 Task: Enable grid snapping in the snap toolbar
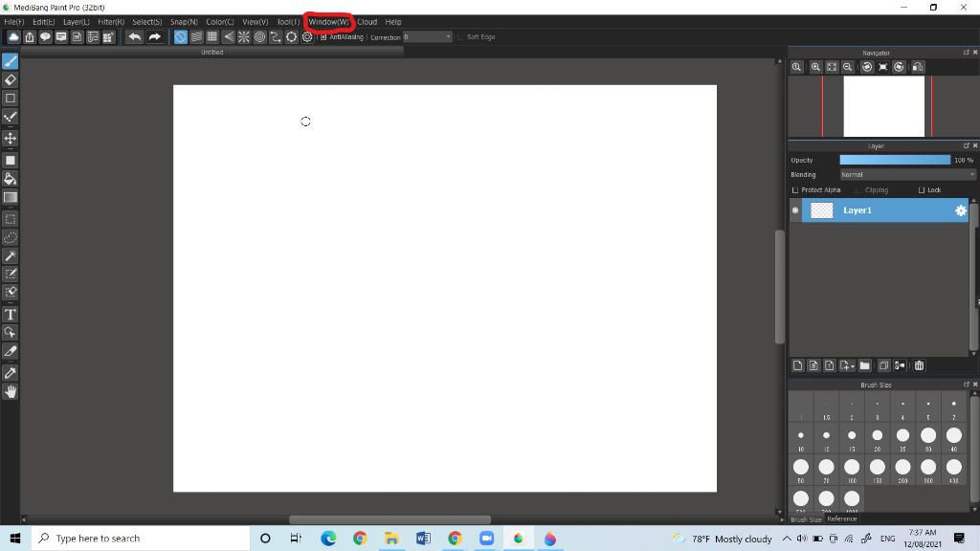(x=211, y=36)
